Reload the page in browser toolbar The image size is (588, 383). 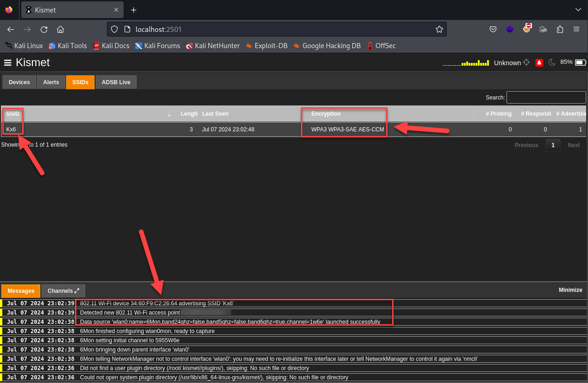(x=44, y=29)
